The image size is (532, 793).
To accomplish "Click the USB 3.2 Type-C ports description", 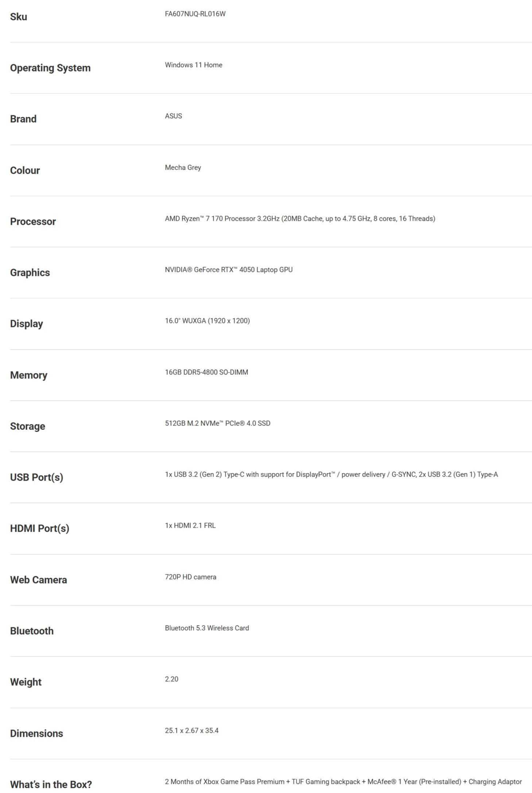I will pyautogui.click(x=331, y=474).
